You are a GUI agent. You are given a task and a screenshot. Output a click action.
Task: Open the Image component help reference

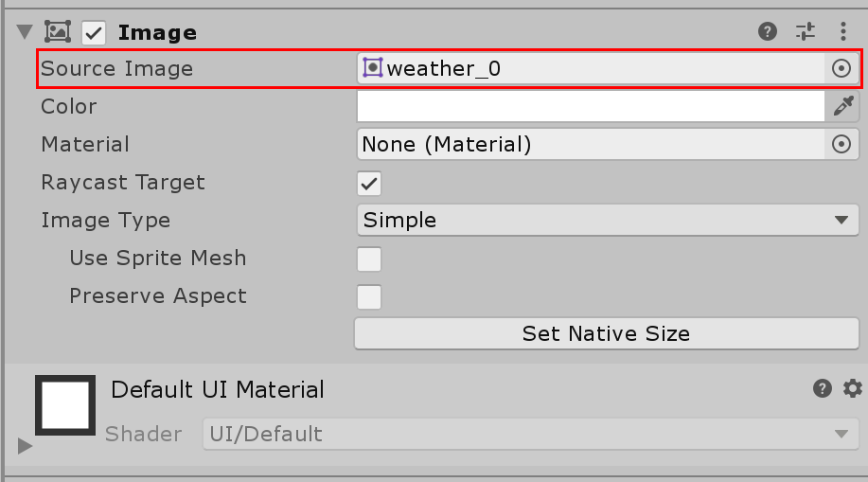coord(768,32)
